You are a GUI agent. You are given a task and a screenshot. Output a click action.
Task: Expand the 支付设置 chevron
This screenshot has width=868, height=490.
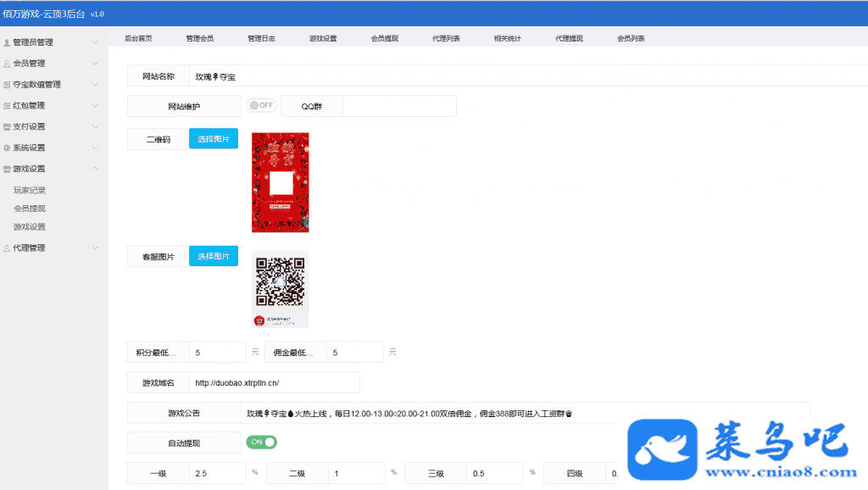[95, 126]
